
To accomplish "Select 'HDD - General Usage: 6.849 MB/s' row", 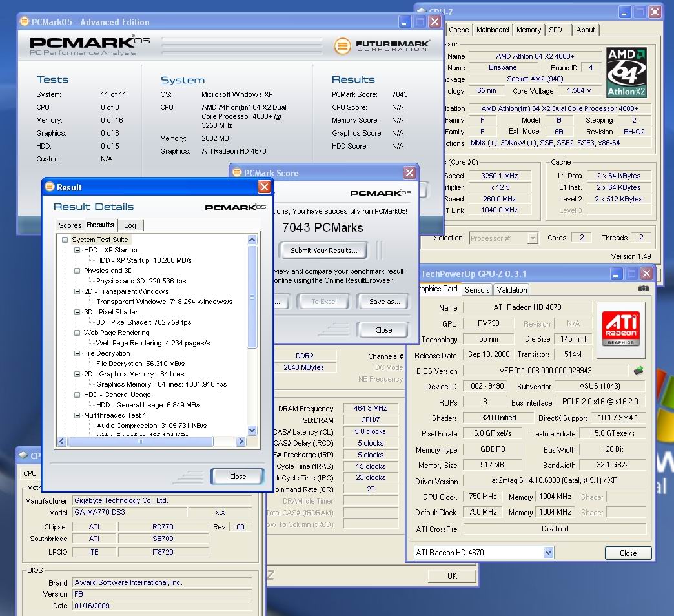I will (x=148, y=404).
